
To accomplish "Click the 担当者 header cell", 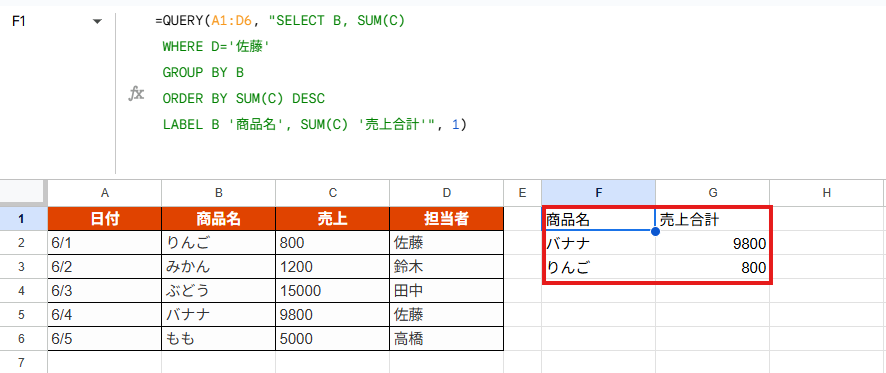I will [446, 219].
